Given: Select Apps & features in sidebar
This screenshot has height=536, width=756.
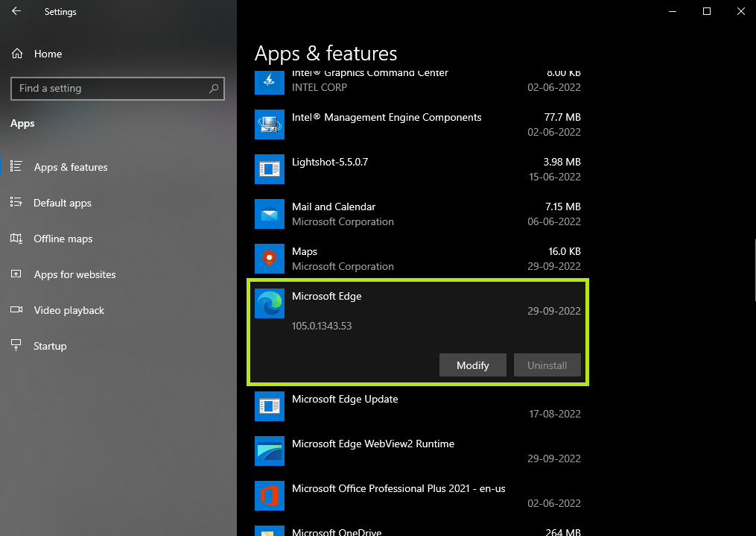Looking at the screenshot, I should (x=118, y=167).
